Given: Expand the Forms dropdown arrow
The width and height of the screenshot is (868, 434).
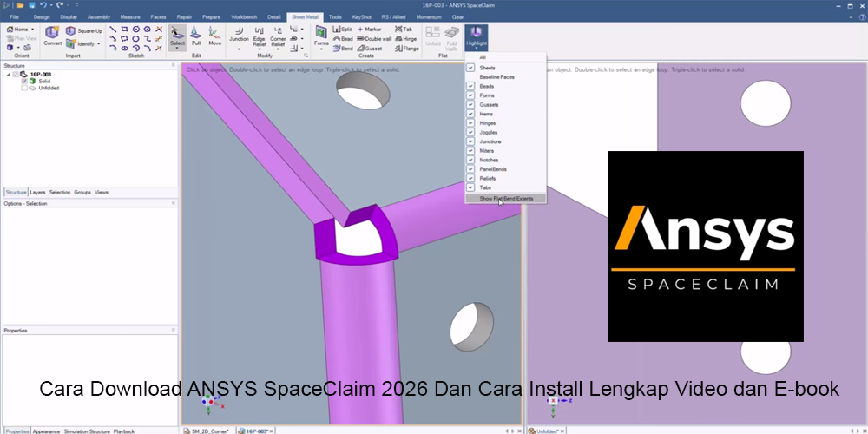Looking at the screenshot, I should [321, 49].
